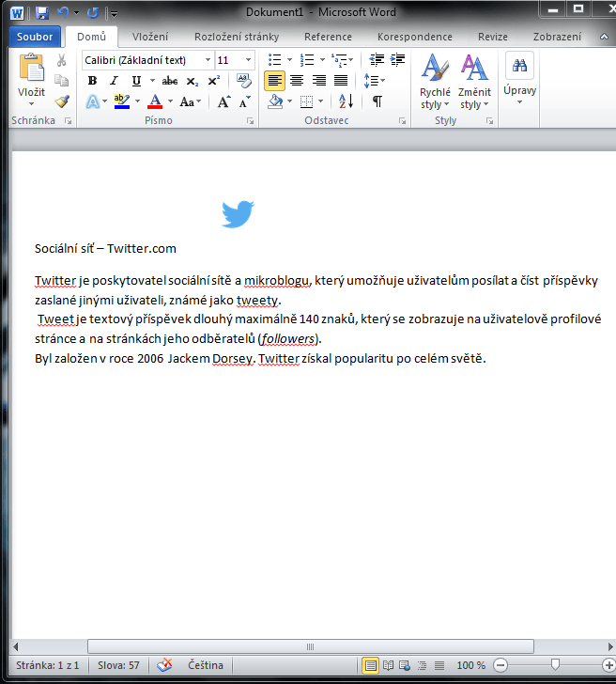Apply superscript formatting
This screenshot has height=684, width=616.
213,81
